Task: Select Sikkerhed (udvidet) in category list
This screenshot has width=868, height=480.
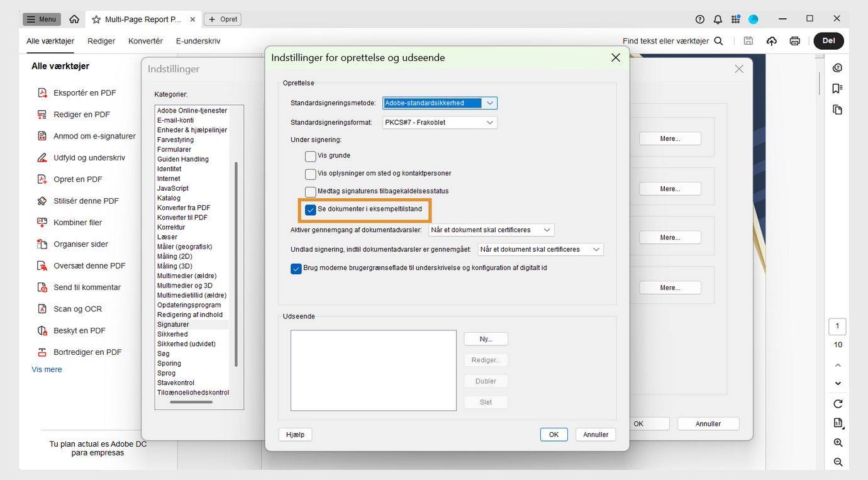Action: tap(186, 344)
